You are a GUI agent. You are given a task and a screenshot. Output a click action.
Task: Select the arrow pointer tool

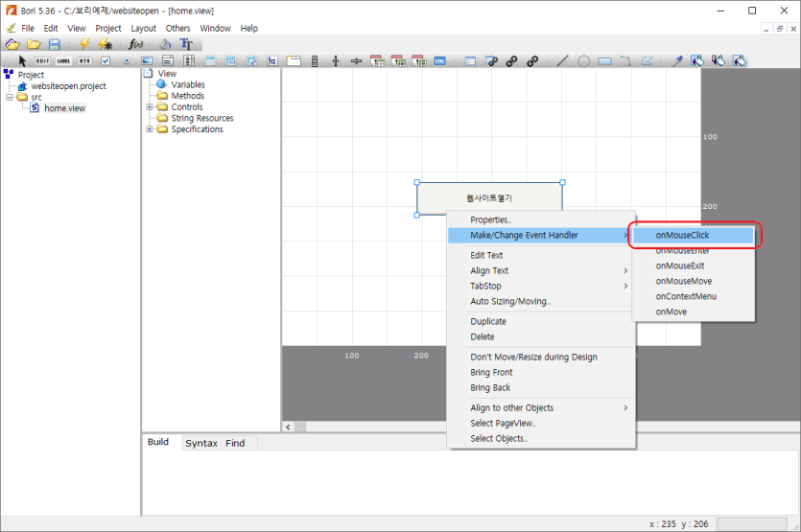click(22, 60)
